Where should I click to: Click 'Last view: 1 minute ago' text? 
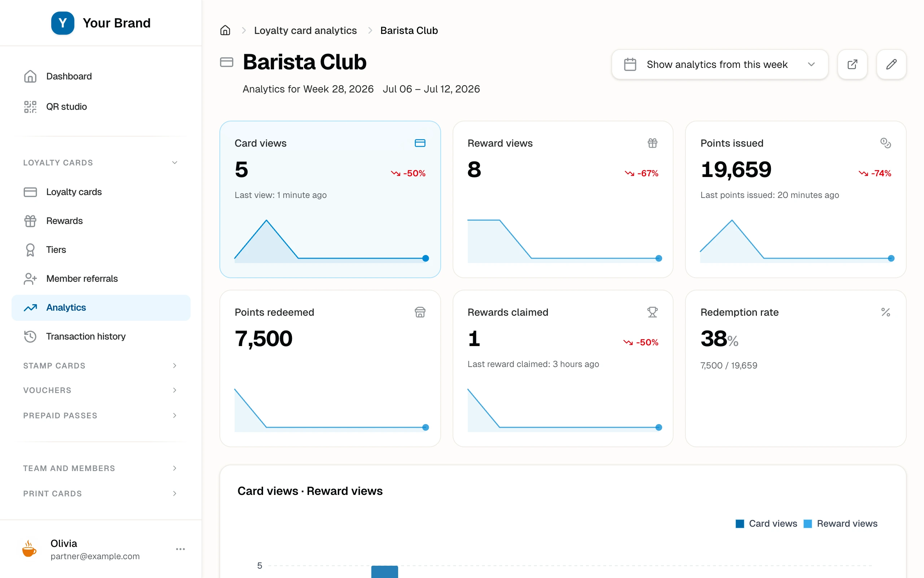point(281,195)
